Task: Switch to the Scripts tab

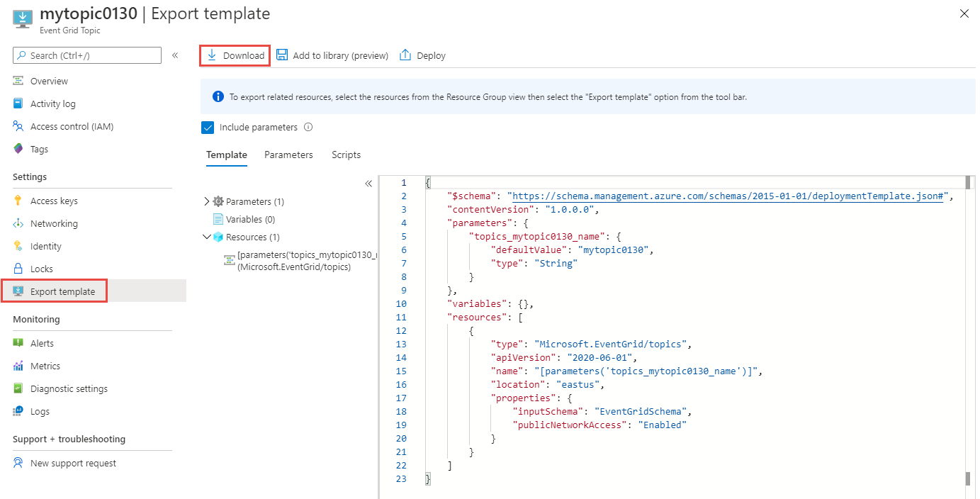Action: 346,155
